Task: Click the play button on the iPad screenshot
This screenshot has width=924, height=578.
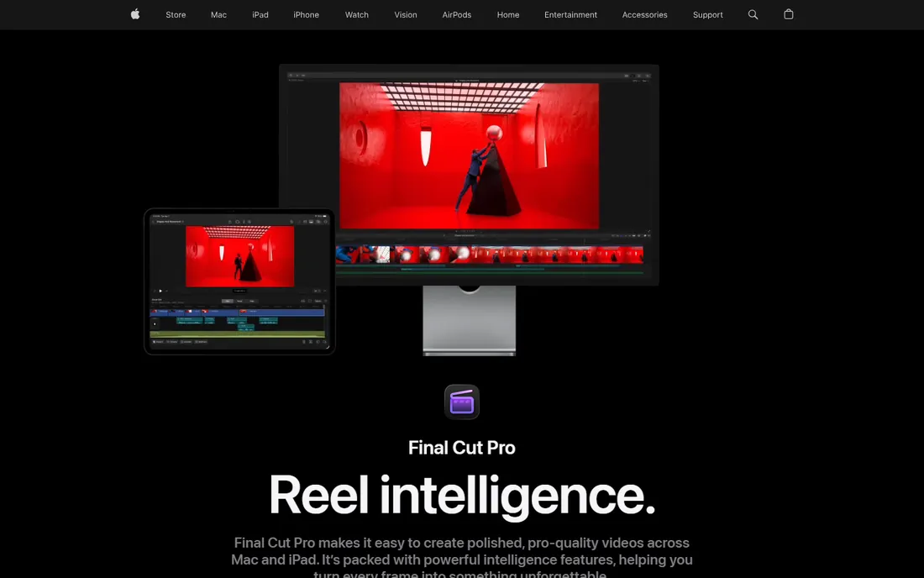Action: click(x=160, y=291)
